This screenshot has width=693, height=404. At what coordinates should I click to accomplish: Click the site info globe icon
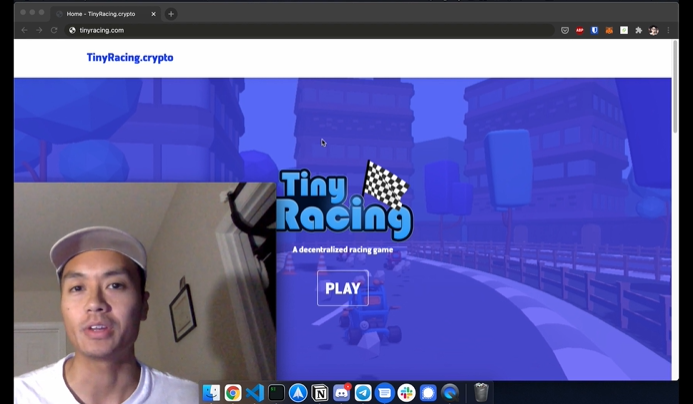coord(72,30)
